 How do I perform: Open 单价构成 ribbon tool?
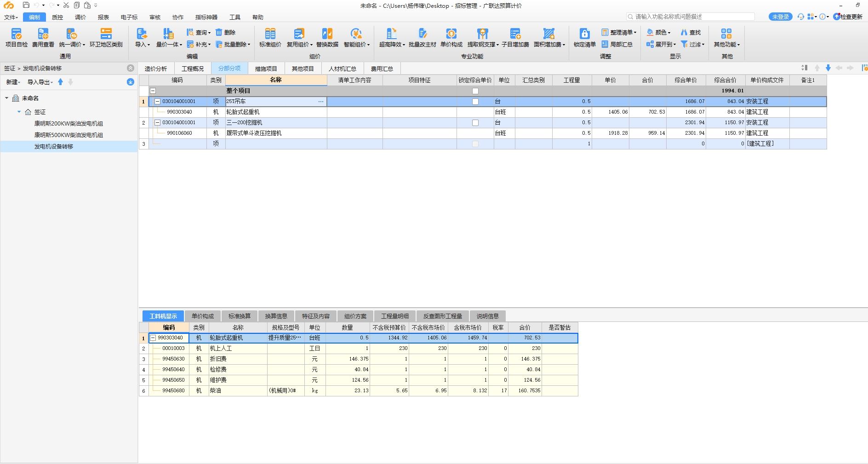point(451,37)
